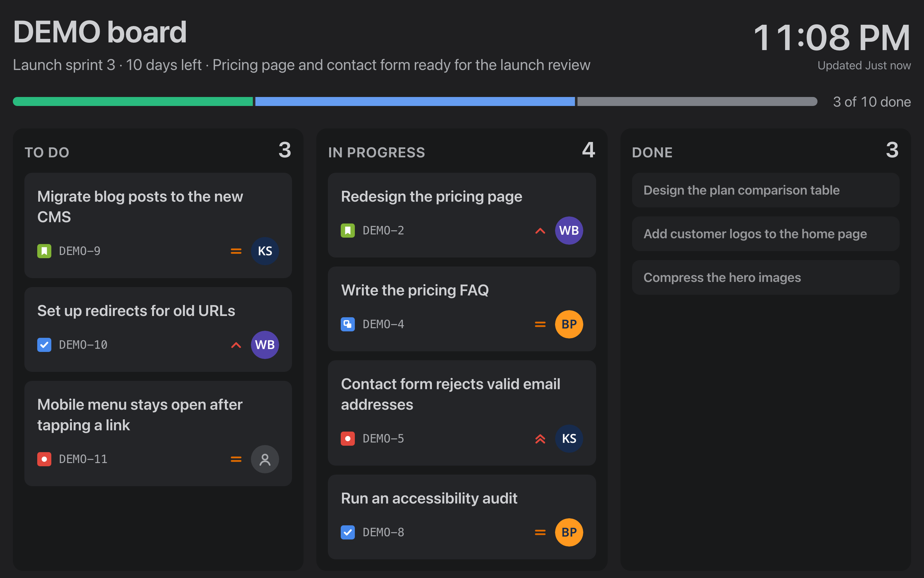The width and height of the screenshot is (924, 578).
Task: Click the bug type icon beside DEMO-11
Action: (x=44, y=459)
